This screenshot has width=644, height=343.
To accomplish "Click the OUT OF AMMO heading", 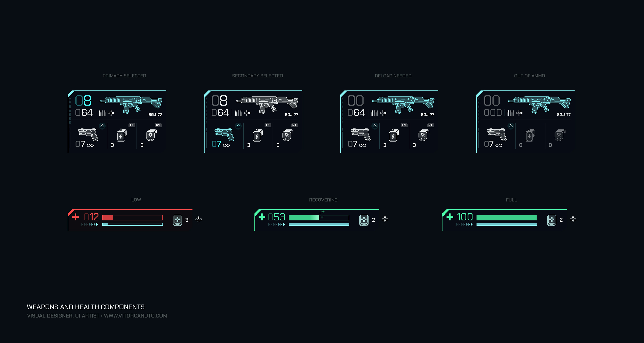I will (529, 76).
